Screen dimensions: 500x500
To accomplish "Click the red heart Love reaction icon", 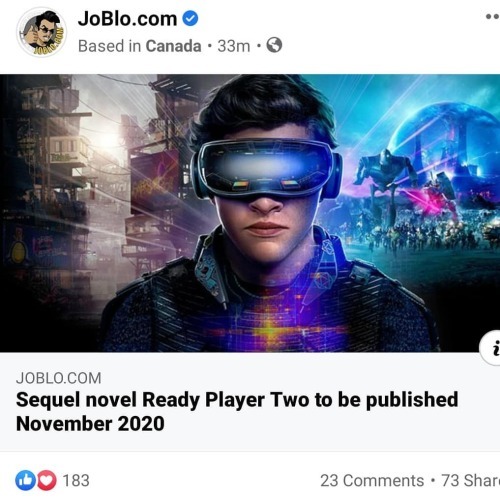I will 47,480.
